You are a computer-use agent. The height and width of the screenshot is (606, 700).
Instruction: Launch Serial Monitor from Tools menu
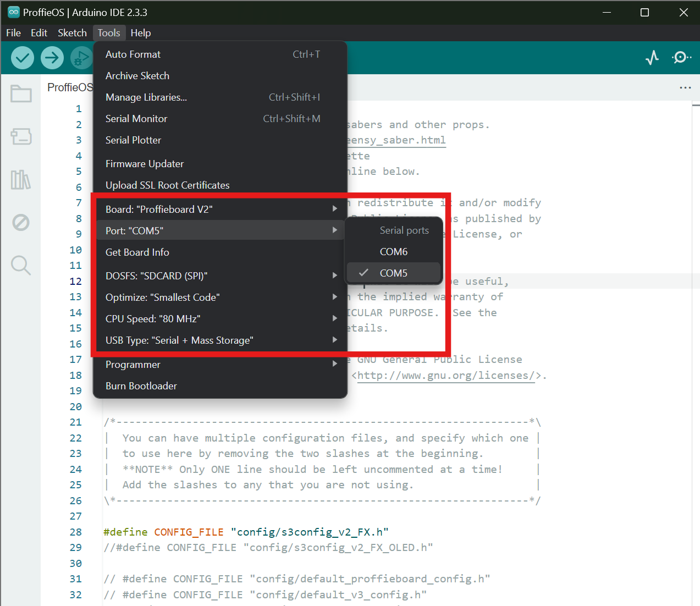click(220, 119)
